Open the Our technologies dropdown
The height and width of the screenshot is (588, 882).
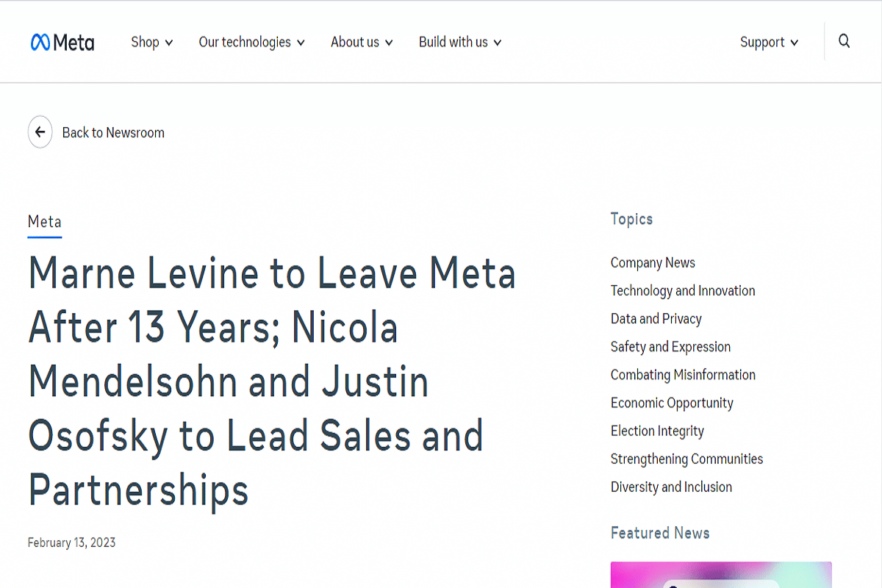(x=251, y=43)
